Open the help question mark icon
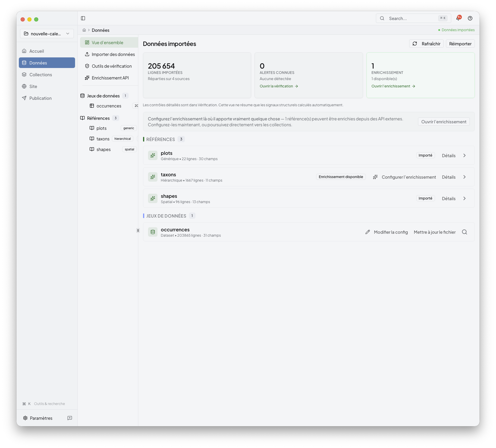Screen dimensions: 496x448 (x=470, y=18)
